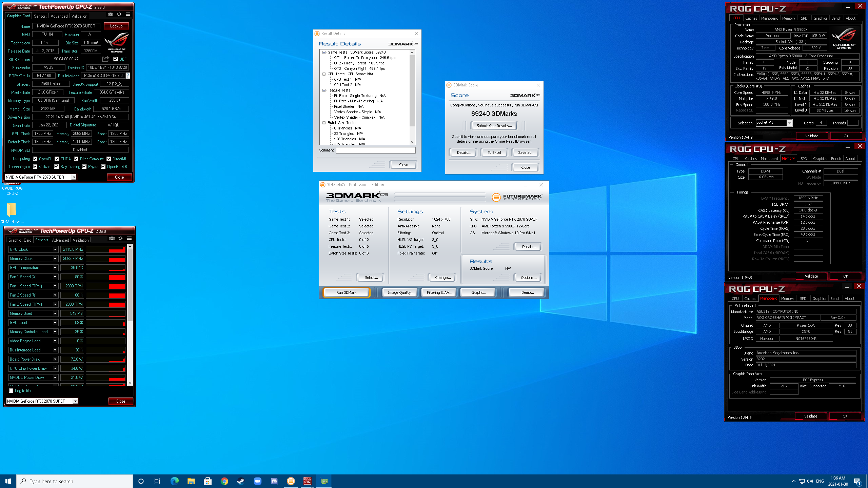Click the bus interface question mark icon

pyautogui.click(x=127, y=76)
